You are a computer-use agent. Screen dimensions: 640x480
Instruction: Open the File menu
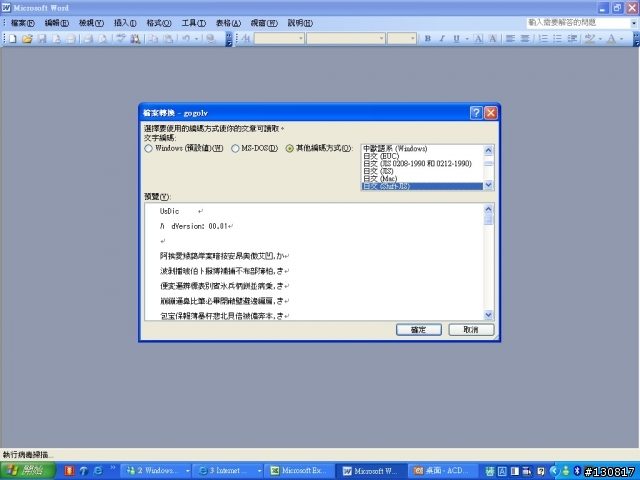(x=22, y=23)
